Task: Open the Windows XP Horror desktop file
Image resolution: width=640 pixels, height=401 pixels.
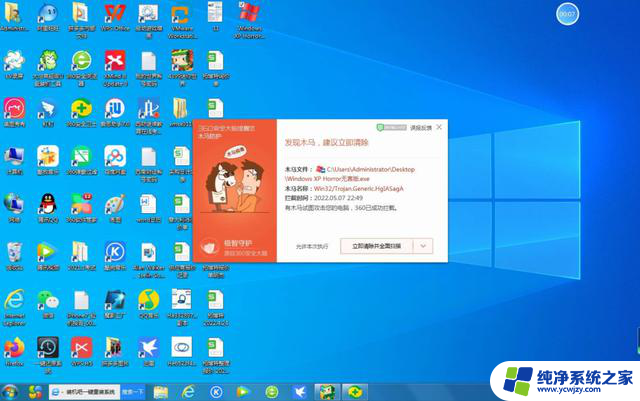Action: [x=249, y=20]
